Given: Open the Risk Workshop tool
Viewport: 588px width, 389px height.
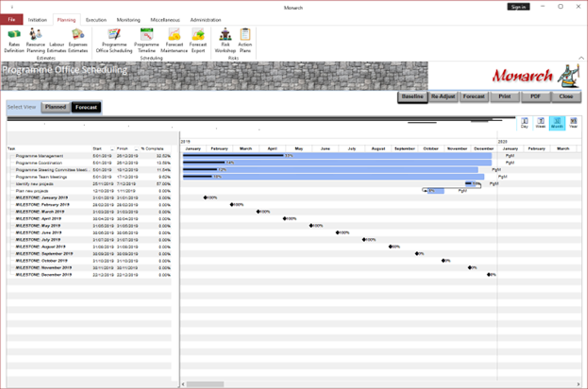Looking at the screenshot, I should pyautogui.click(x=225, y=41).
